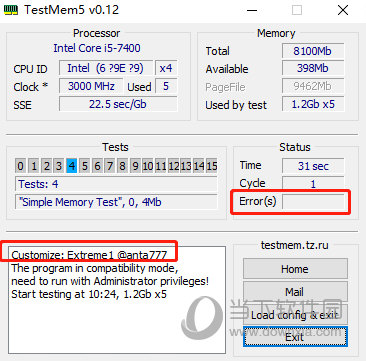Click the 'Tests: 4' status line

(116, 184)
